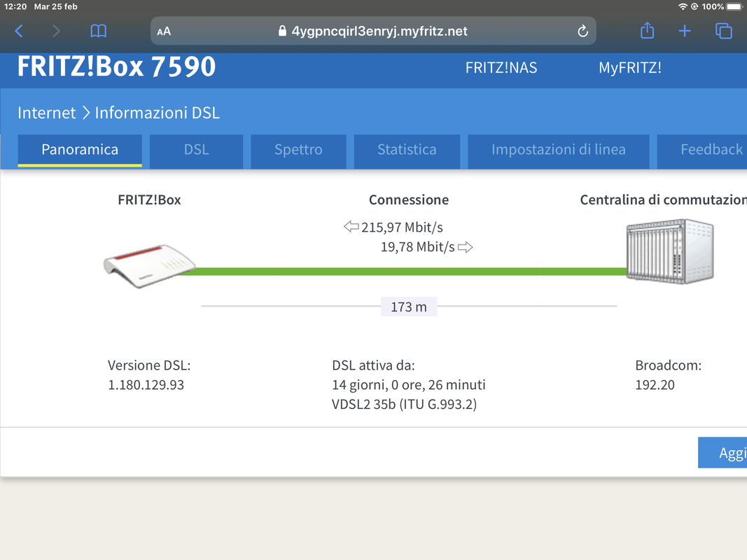Click the DSL attiva da label

click(374, 365)
